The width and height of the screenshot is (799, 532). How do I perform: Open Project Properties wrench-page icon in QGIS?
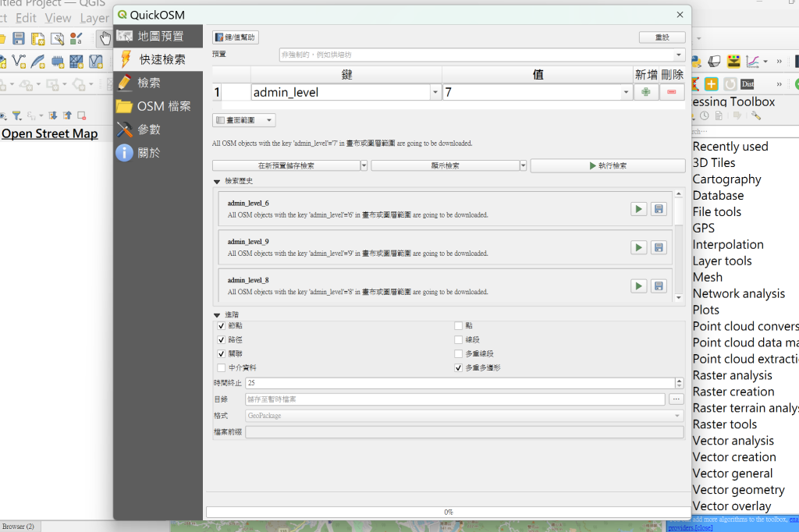(x=57, y=39)
